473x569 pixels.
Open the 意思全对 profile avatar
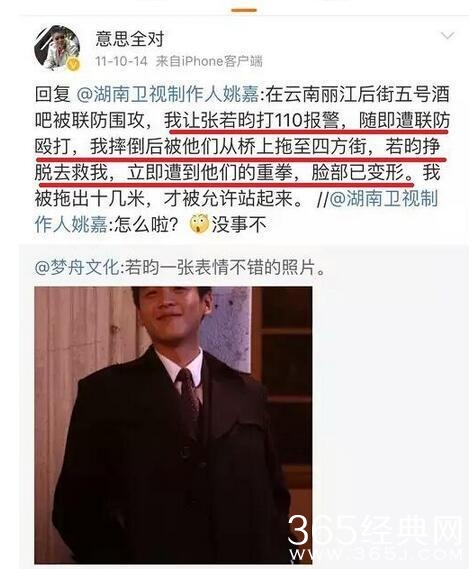click(57, 48)
